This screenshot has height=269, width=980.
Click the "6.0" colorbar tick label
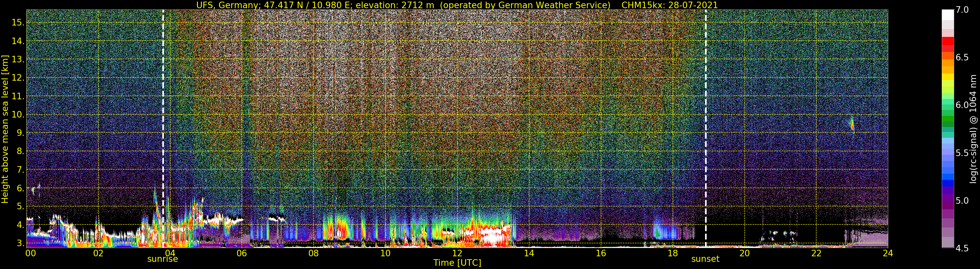click(x=962, y=105)
